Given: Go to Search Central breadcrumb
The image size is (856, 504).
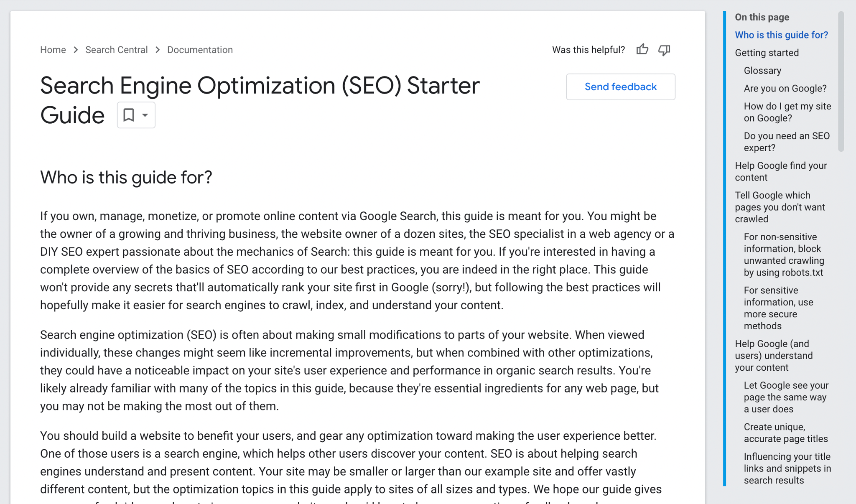Looking at the screenshot, I should pos(117,50).
